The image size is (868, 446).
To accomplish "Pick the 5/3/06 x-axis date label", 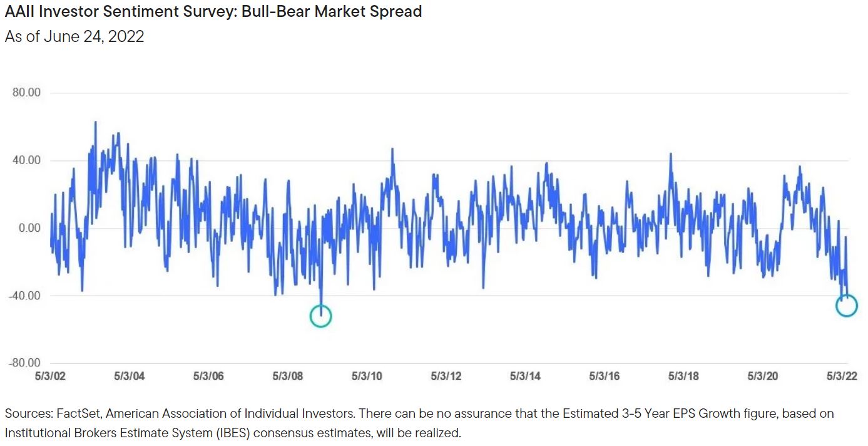I will [208, 376].
